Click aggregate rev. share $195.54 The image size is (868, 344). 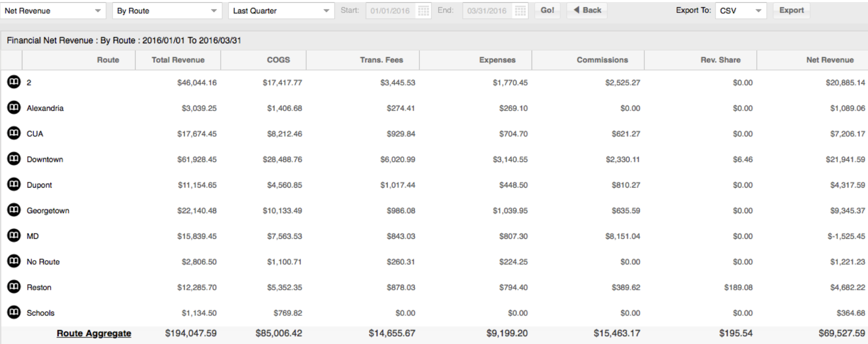tap(736, 333)
